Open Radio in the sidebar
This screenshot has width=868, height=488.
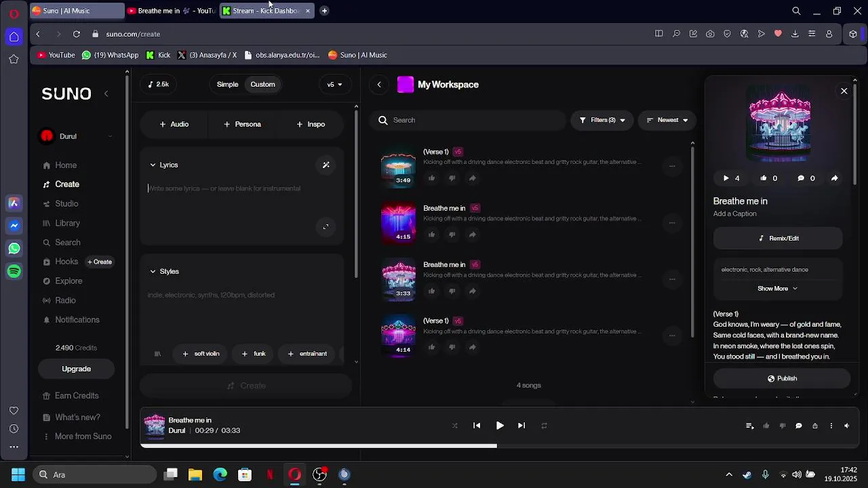click(65, 300)
